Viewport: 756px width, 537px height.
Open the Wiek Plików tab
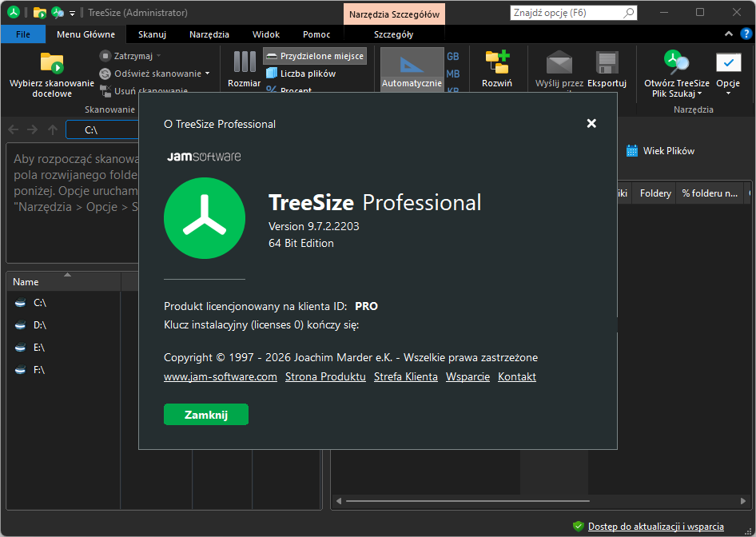point(661,151)
